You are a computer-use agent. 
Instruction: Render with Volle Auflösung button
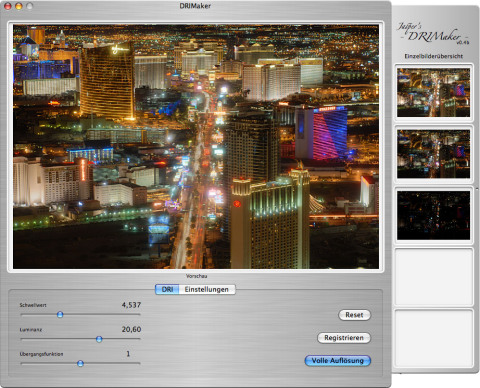pos(338,361)
